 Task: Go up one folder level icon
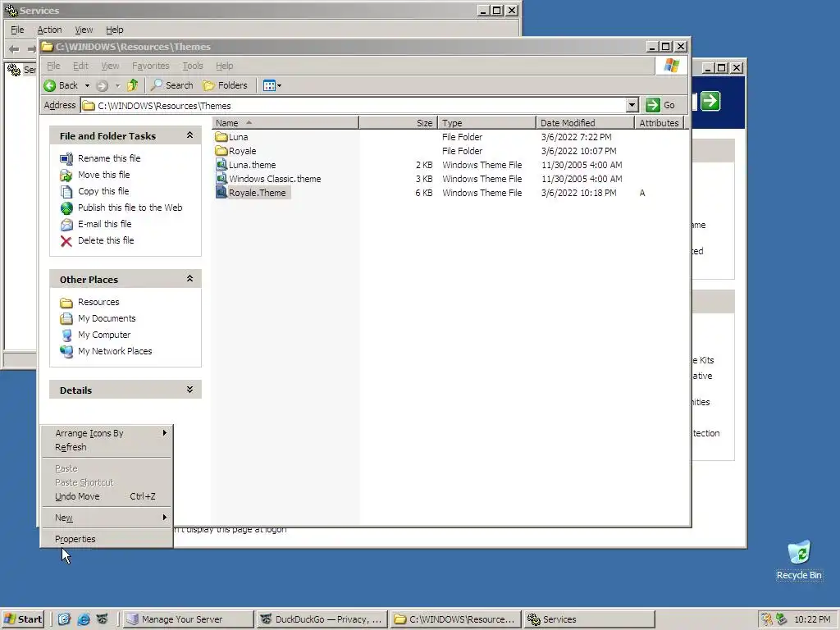coord(132,84)
